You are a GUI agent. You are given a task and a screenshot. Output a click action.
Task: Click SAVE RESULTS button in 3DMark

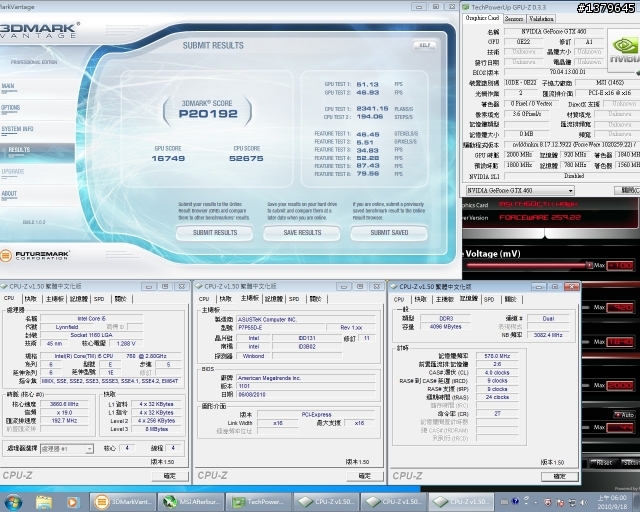pyautogui.click(x=302, y=233)
